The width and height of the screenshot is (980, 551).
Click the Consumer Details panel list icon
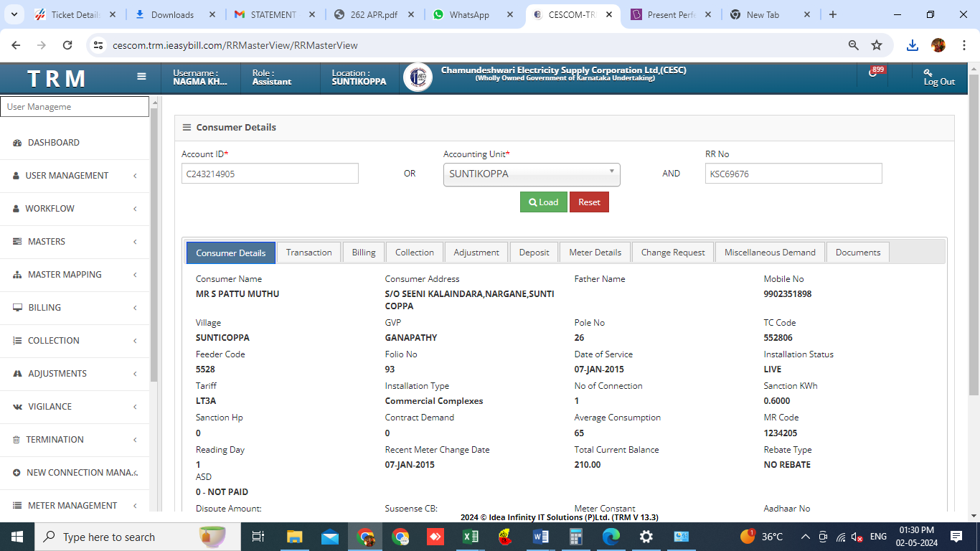point(187,128)
